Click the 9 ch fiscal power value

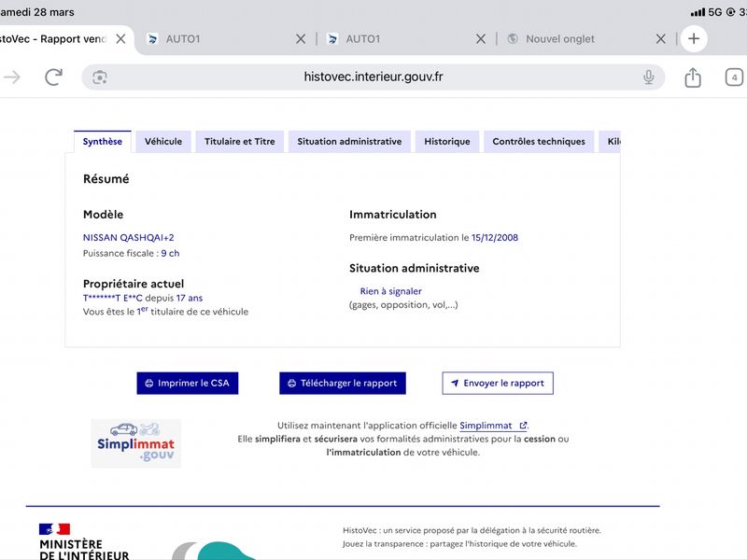(170, 253)
